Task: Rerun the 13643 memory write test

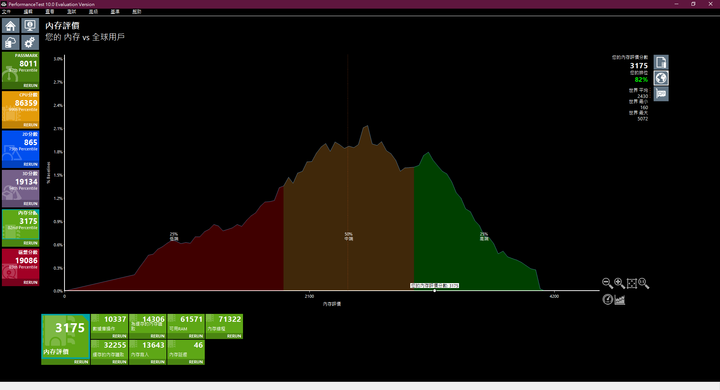Action: coord(158,362)
